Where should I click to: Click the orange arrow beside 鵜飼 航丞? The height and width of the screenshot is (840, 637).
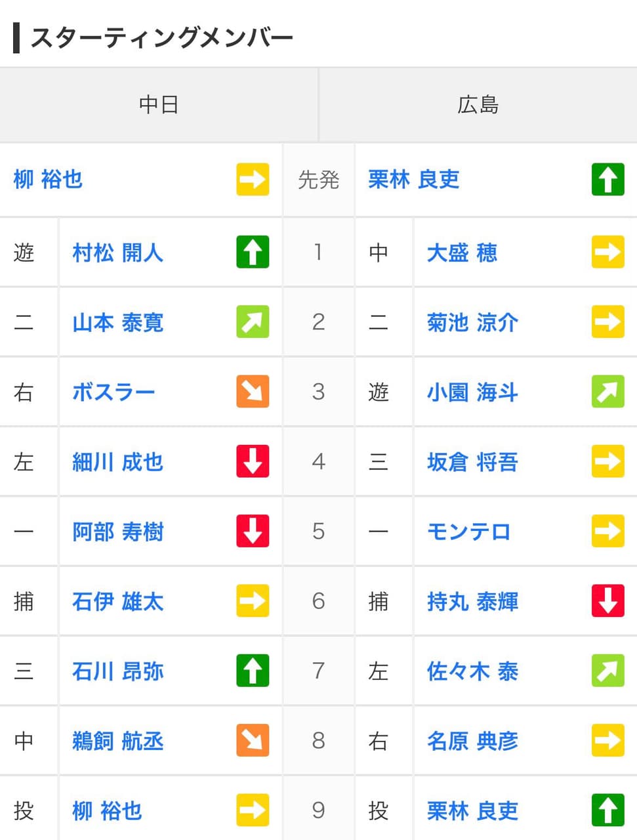[x=253, y=740]
